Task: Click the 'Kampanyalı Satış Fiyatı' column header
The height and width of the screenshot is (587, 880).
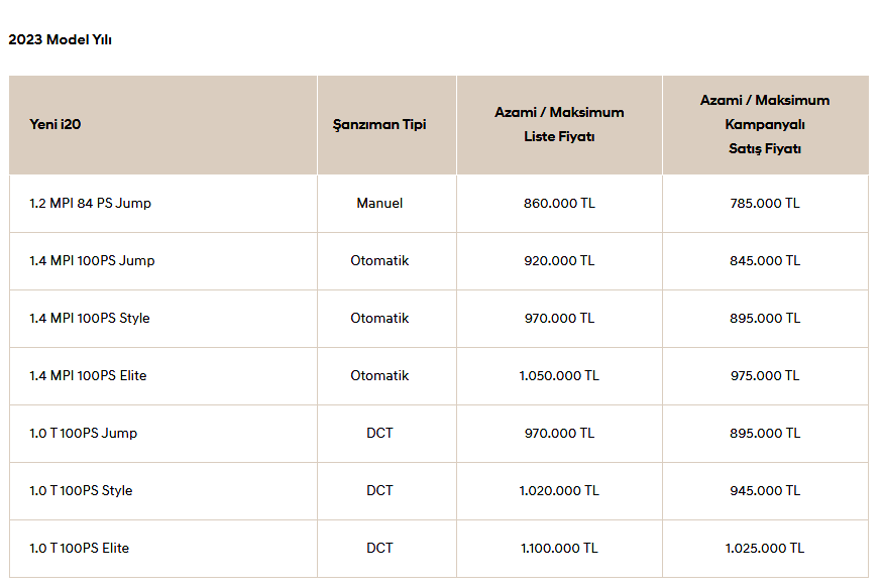Action: tap(764, 124)
